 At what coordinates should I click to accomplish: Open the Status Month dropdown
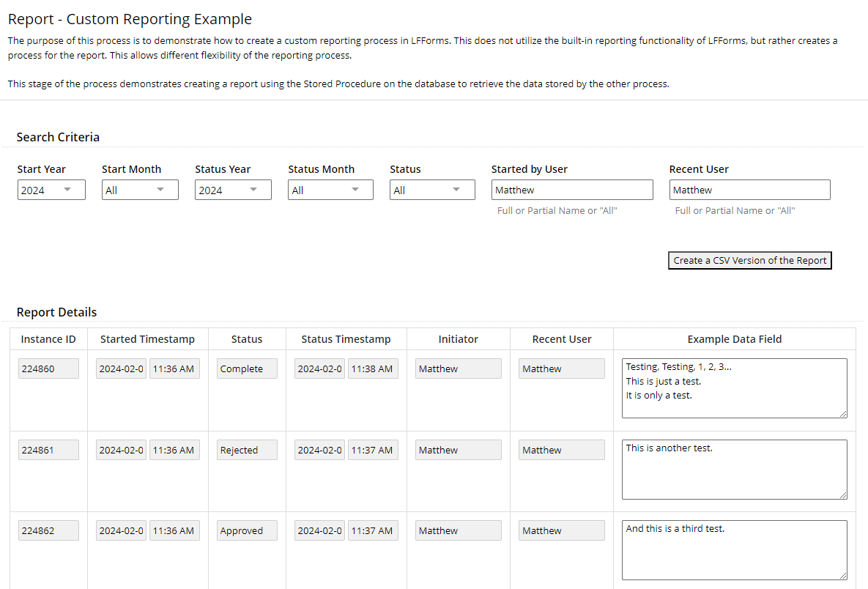click(x=330, y=189)
